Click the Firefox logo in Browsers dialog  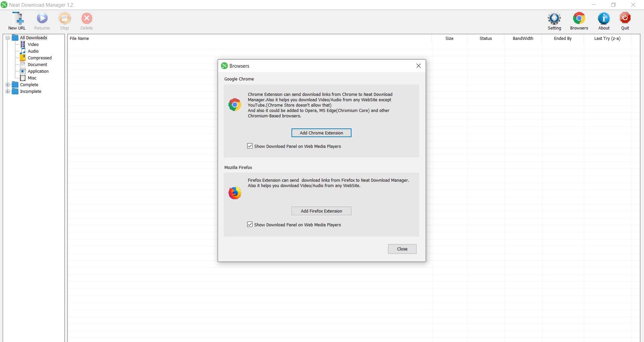coord(235,193)
